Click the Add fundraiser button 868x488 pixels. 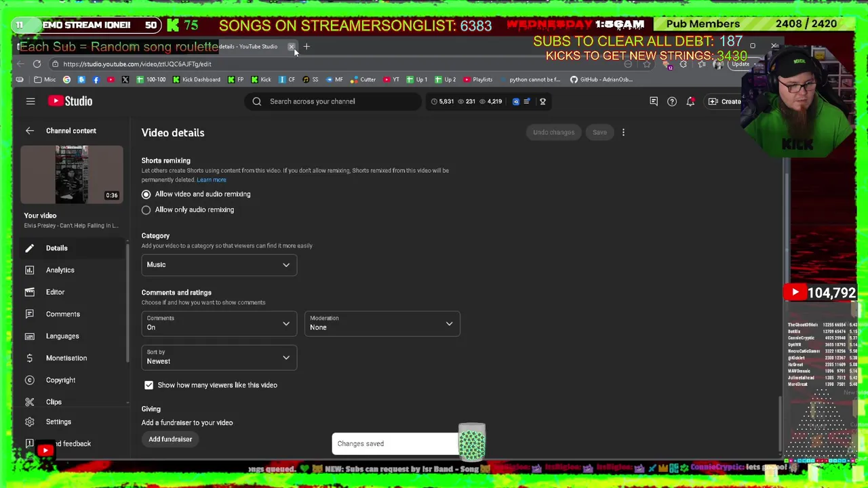coord(170,439)
